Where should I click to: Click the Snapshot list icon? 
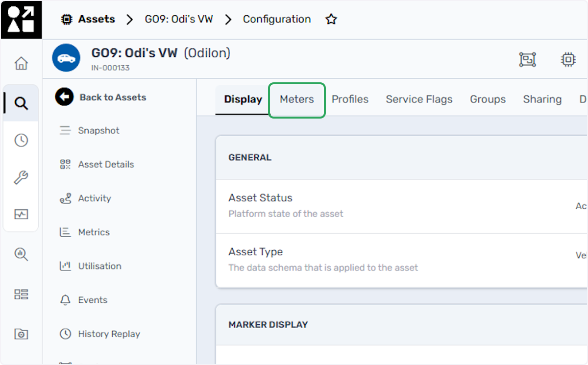tap(65, 131)
